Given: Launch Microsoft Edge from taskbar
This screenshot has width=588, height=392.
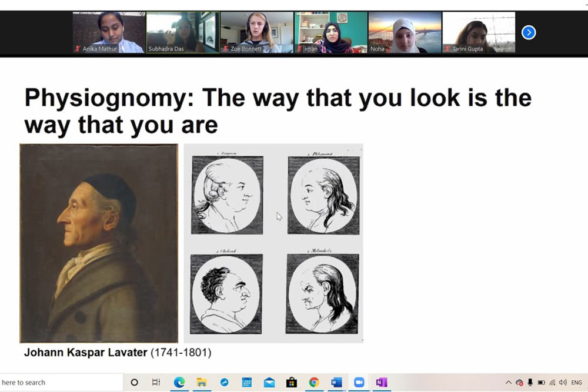Looking at the screenshot, I should [x=179, y=382].
